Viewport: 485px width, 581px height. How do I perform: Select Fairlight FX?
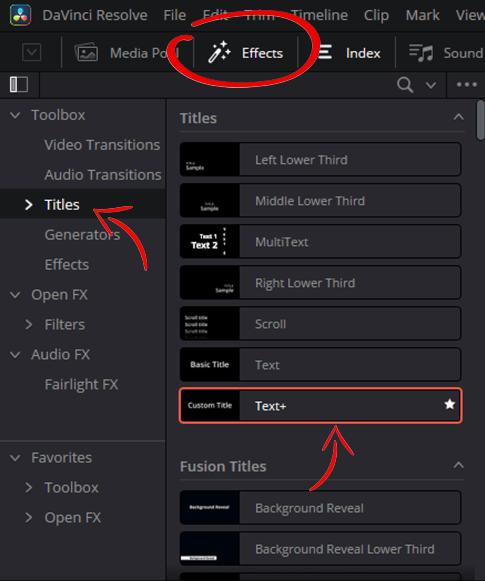tap(81, 385)
